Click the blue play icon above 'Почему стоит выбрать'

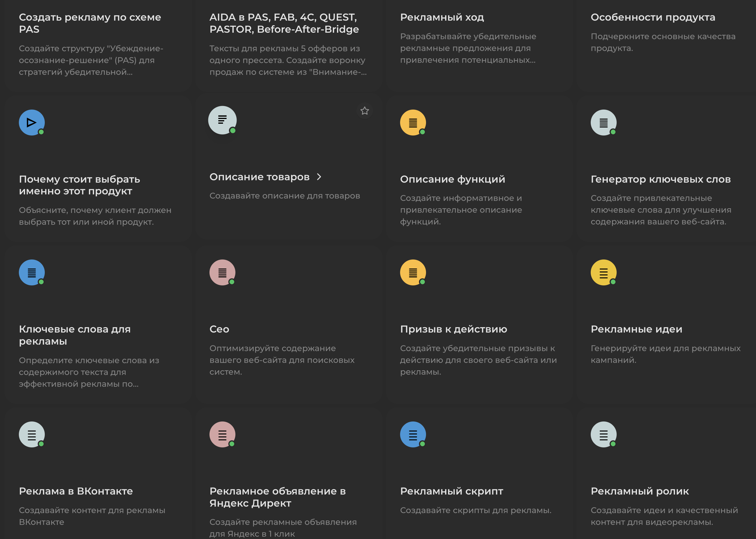click(32, 123)
